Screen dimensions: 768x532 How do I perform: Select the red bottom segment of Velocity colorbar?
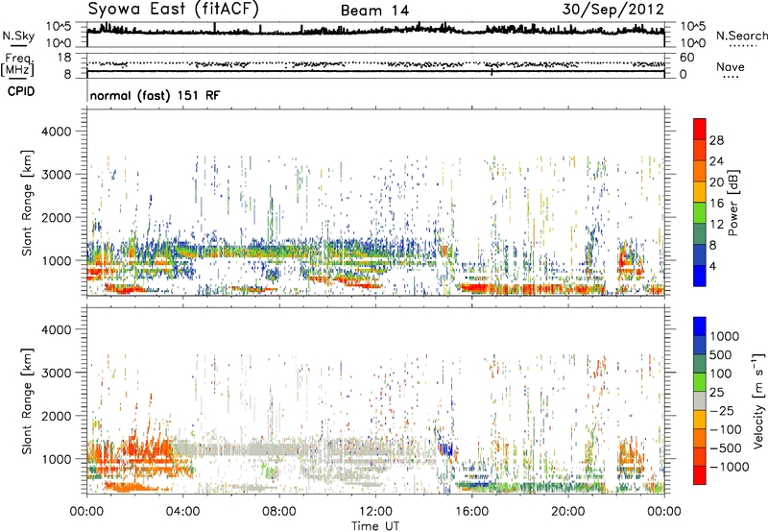pyautogui.click(x=700, y=475)
